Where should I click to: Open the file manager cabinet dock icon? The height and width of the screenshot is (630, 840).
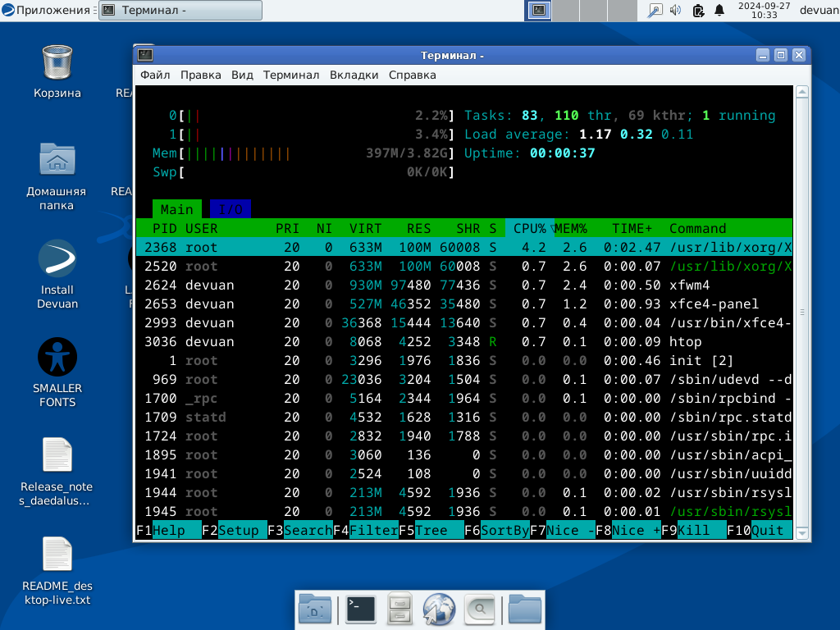tap(399, 609)
